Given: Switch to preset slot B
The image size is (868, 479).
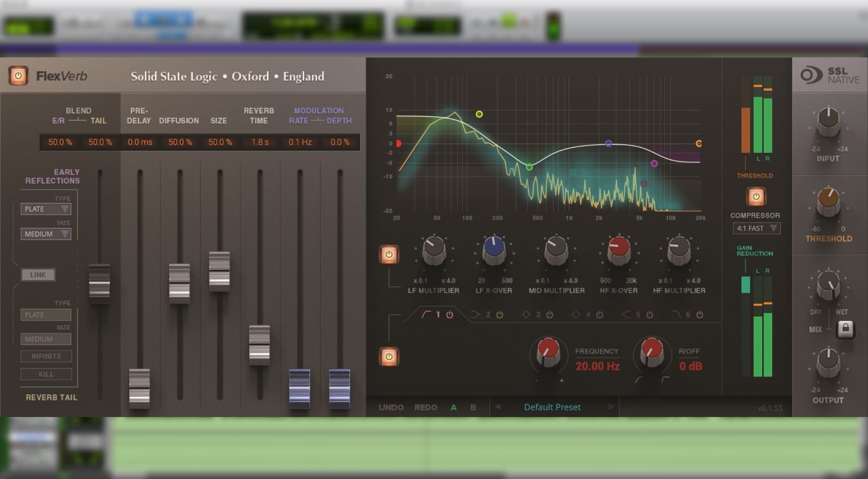Looking at the screenshot, I should click(x=473, y=407).
